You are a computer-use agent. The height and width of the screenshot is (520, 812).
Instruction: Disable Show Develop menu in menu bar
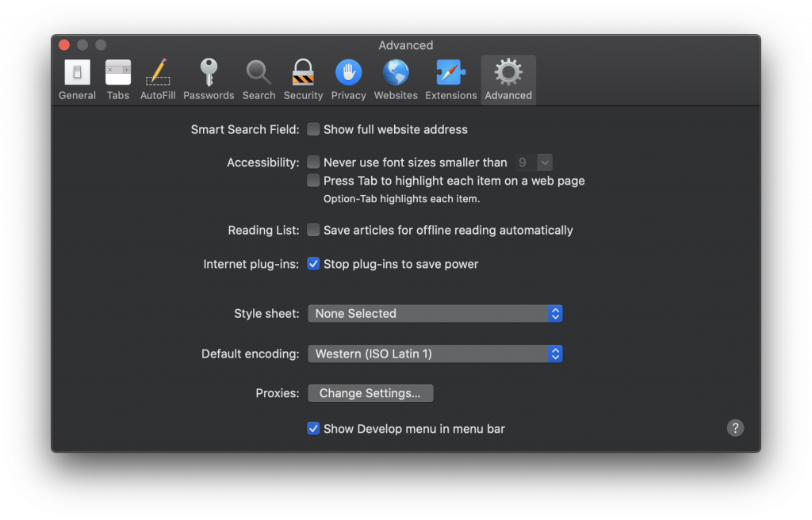(x=314, y=429)
